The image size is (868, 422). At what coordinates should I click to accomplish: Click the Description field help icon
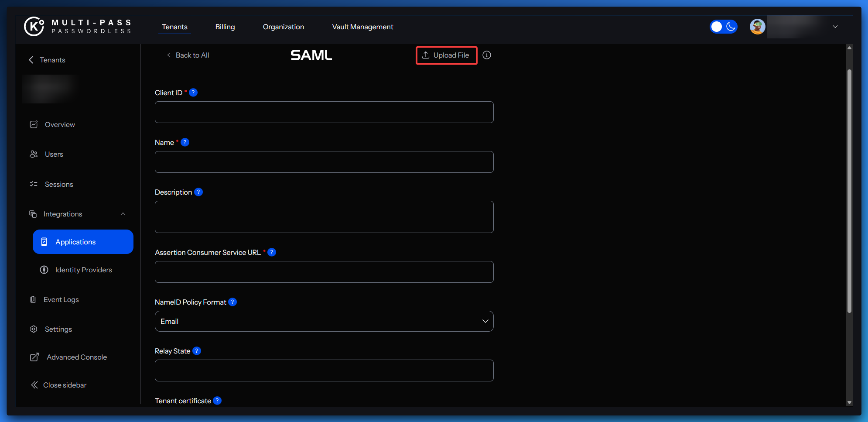(x=198, y=192)
